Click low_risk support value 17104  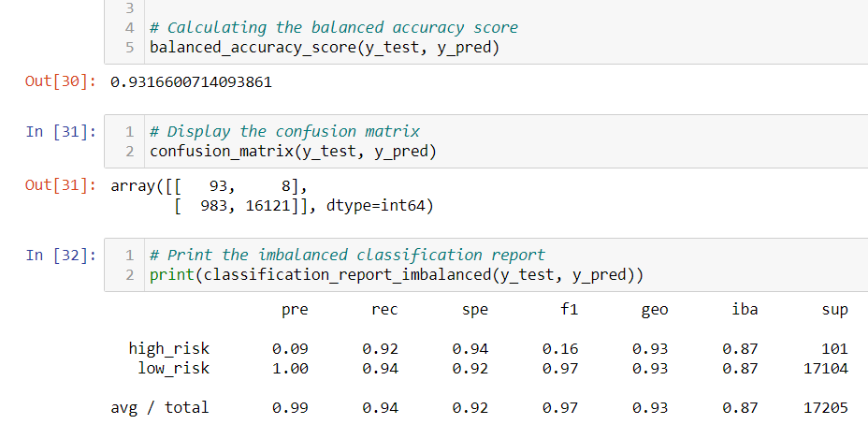click(x=826, y=369)
